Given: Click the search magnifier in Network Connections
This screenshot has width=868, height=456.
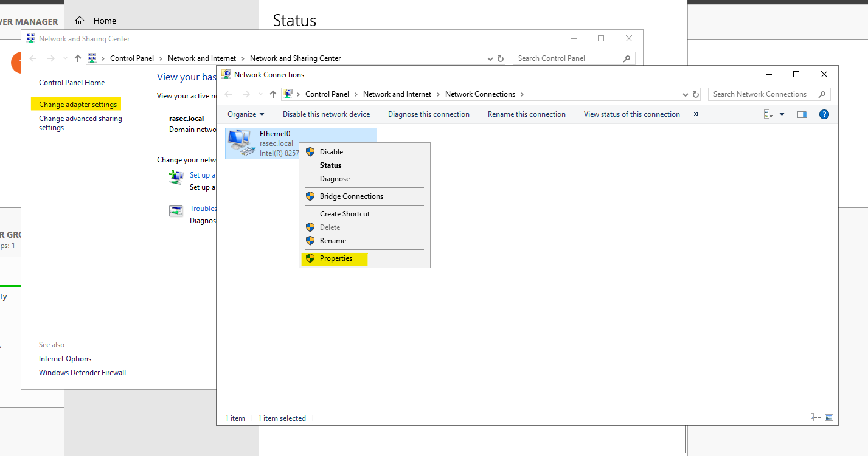Looking at the screenshot, I should click(x=822, y=94).
